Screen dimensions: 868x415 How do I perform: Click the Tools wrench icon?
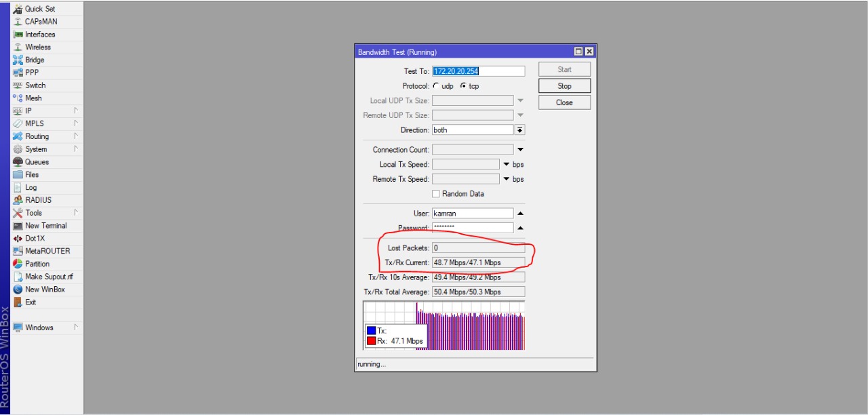(x=18, y=213)
